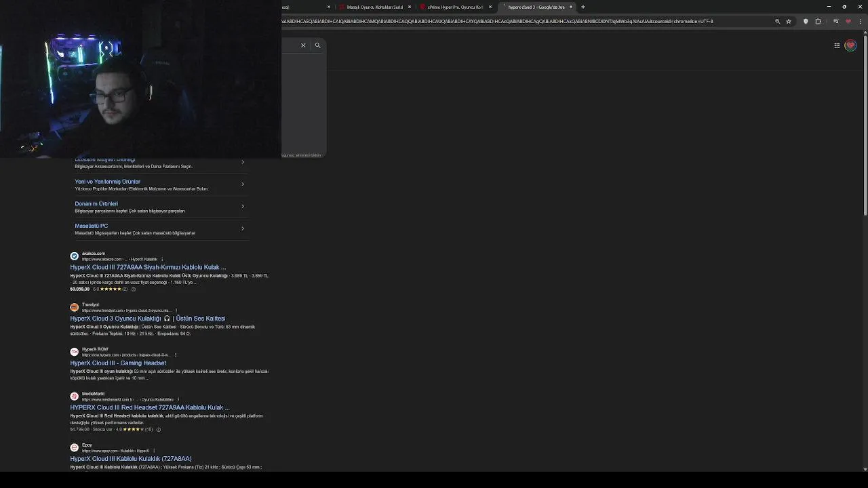Expand Yeni ve Yenilenmiş Ürünler chevron
This screenshot has width=868, height=488.
(243, 184)
